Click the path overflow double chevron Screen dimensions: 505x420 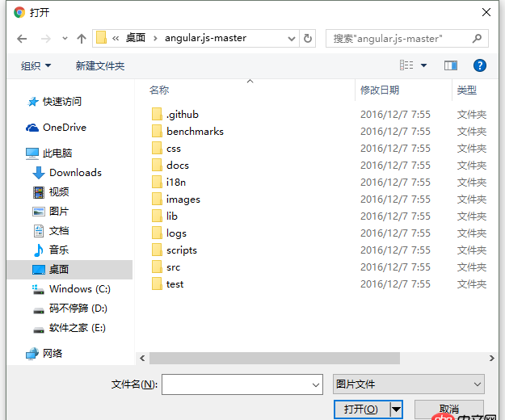click(116, 39)
